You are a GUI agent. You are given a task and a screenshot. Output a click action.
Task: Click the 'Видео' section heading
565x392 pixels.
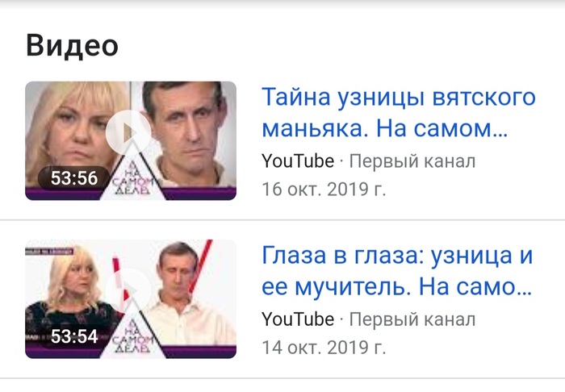point(72,46)
